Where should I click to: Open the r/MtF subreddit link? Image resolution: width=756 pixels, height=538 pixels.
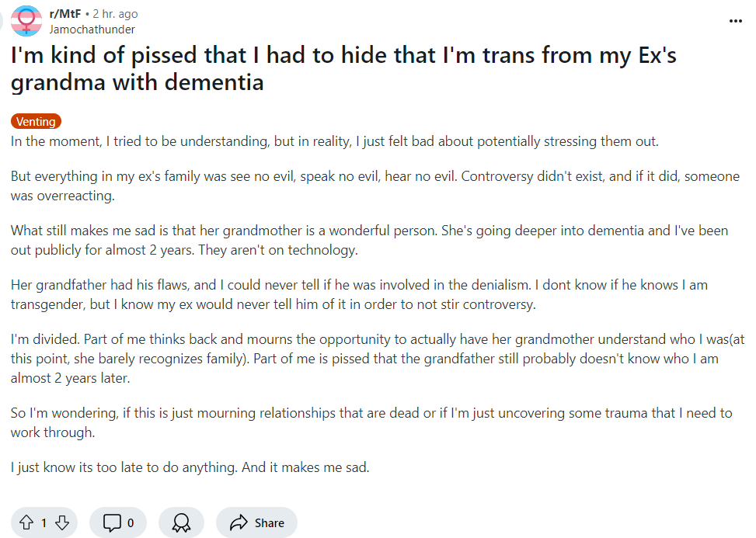point(67,15)
